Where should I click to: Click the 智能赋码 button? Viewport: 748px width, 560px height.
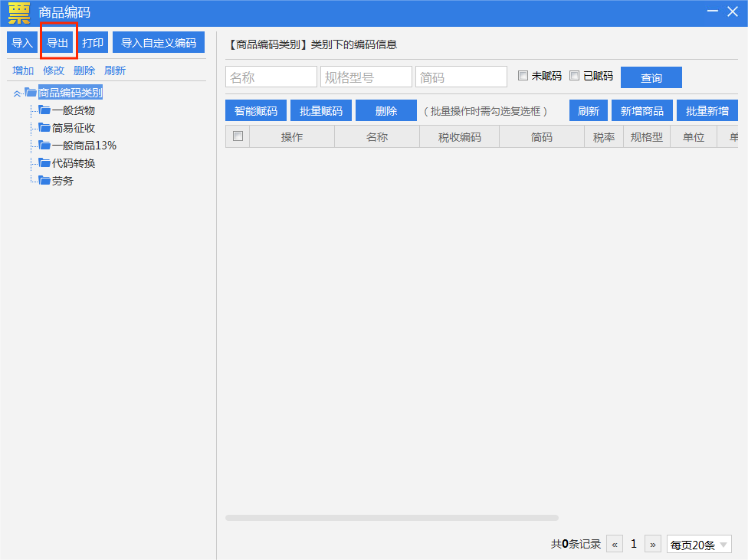coord(256,110)
